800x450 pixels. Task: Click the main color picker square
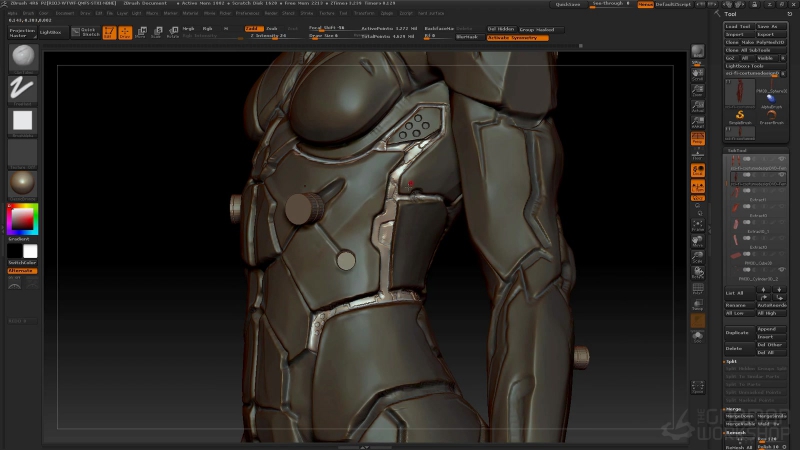click(22, 219)
